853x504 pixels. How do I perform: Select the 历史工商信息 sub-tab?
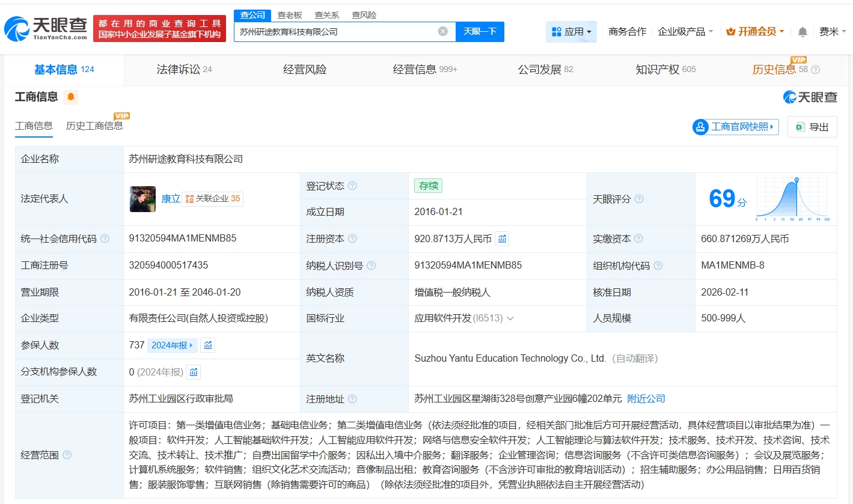click(x=94, y=126)
